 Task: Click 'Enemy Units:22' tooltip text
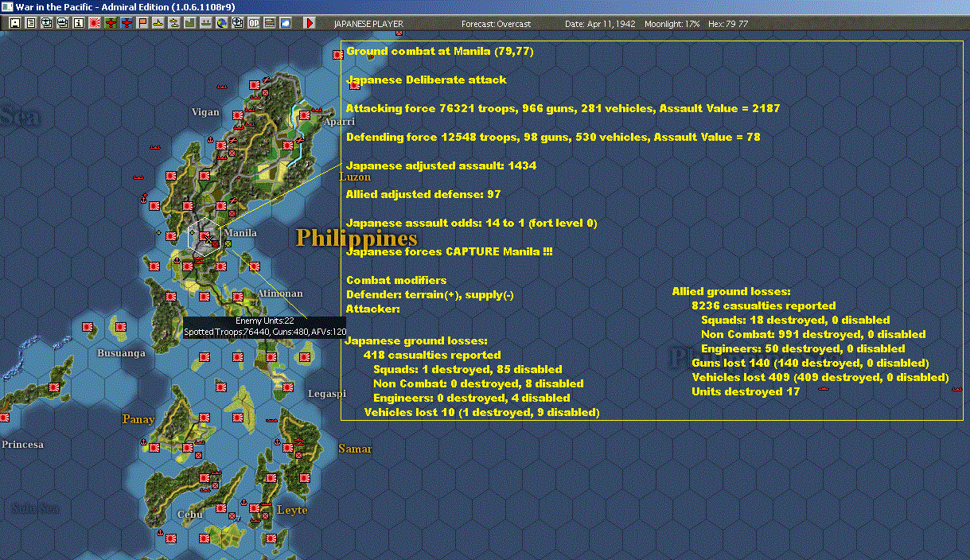pyautogui.click(x=265, y=321)
